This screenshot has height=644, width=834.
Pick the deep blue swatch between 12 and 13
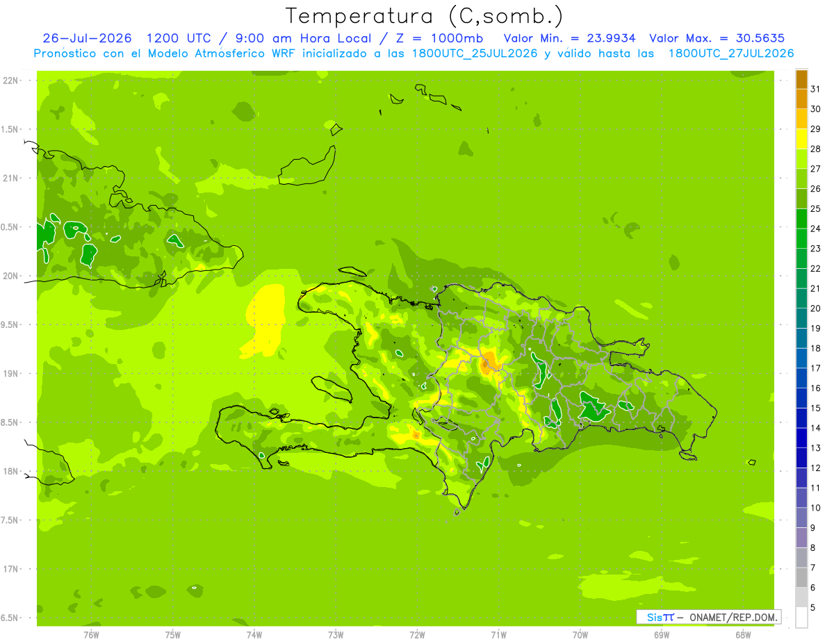[801, 458]
